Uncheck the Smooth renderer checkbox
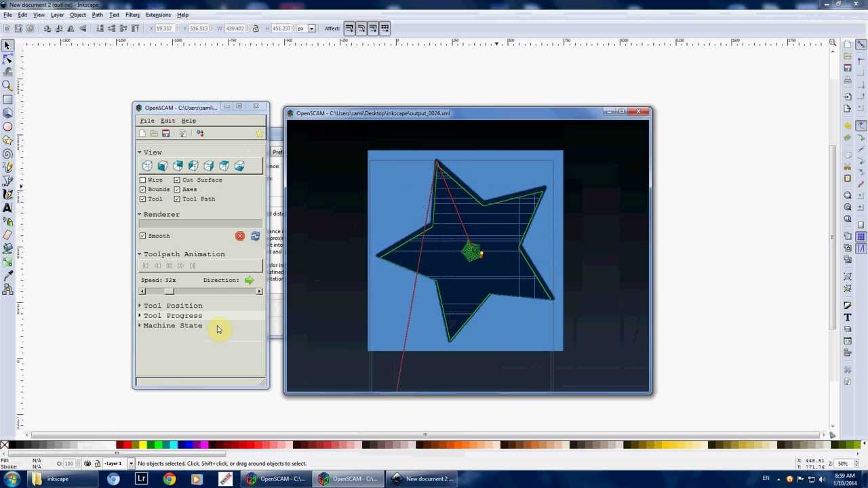The height and width of the screenshot is (488, 868). 142,236
